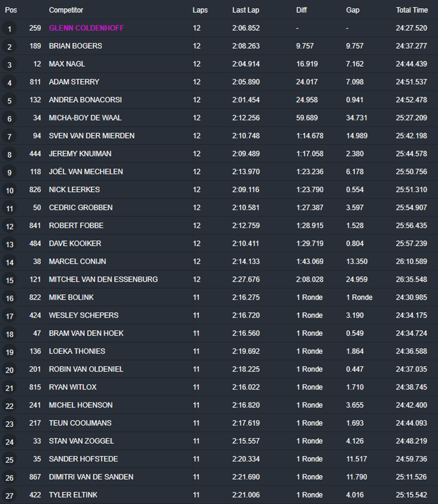Click the position 5 circle badge
This screenshot has height=504, width=438.
point(10,100)
